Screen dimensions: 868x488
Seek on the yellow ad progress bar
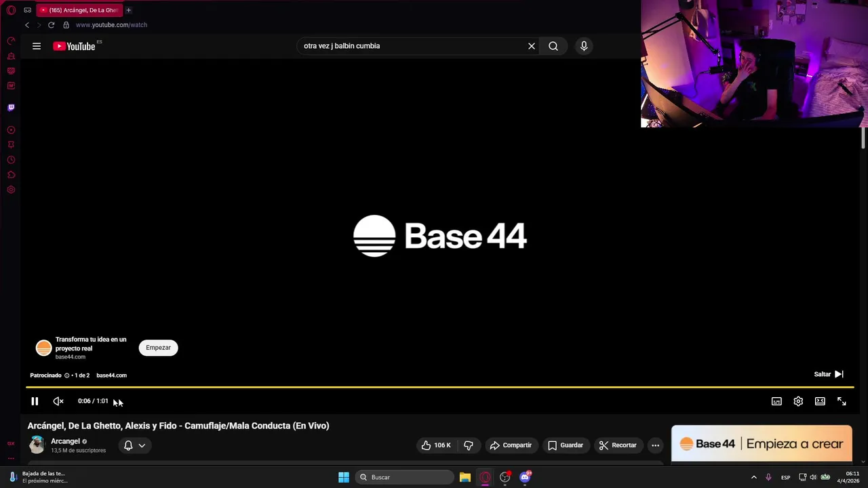[439, 388]
